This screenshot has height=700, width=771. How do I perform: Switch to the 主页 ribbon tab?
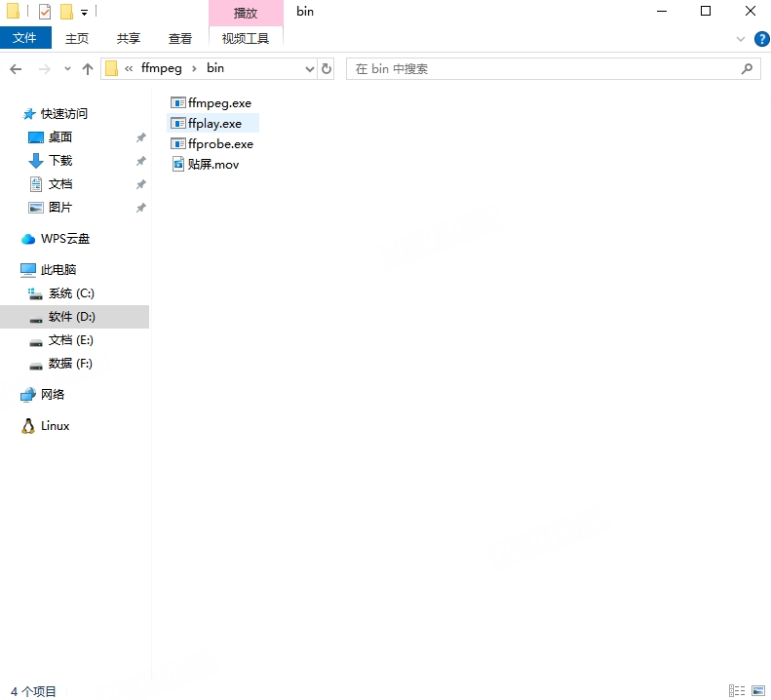pos(77,38)
